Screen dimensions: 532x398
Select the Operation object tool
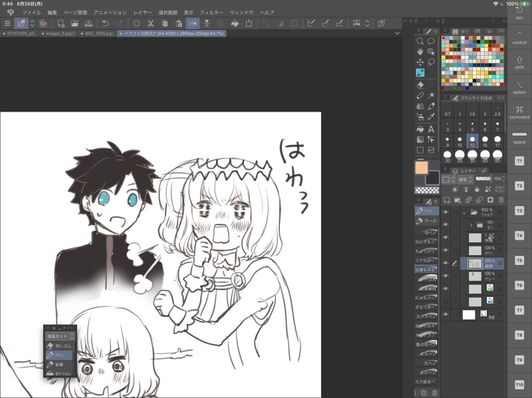pyautogui.click(x=431, y=52)
